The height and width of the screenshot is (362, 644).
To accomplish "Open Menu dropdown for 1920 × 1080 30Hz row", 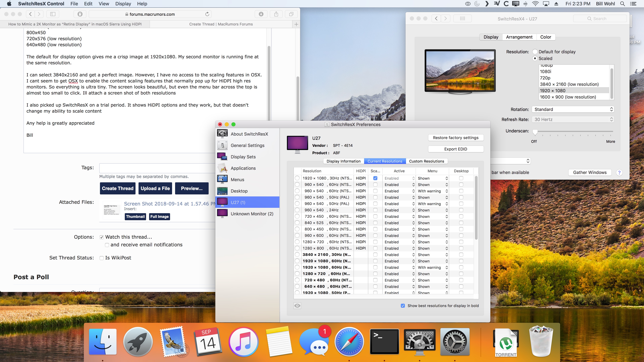I will pos(433,178).
